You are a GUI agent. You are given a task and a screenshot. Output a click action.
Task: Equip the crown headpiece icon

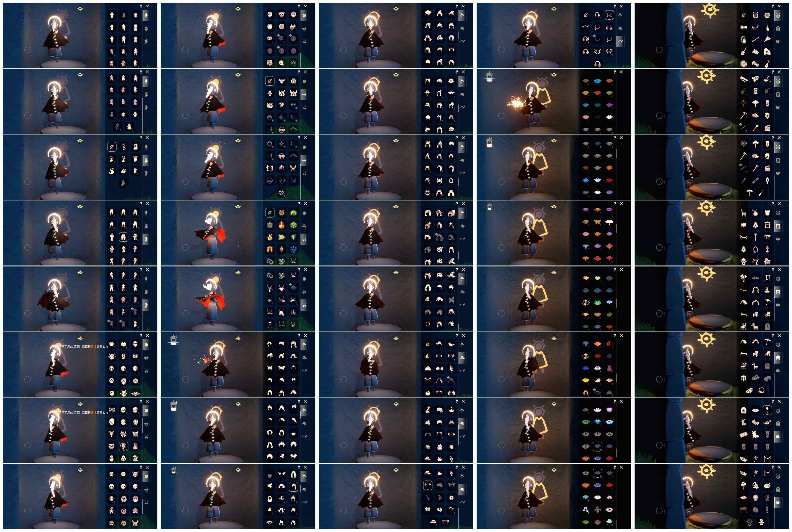(x=451, y=410)
